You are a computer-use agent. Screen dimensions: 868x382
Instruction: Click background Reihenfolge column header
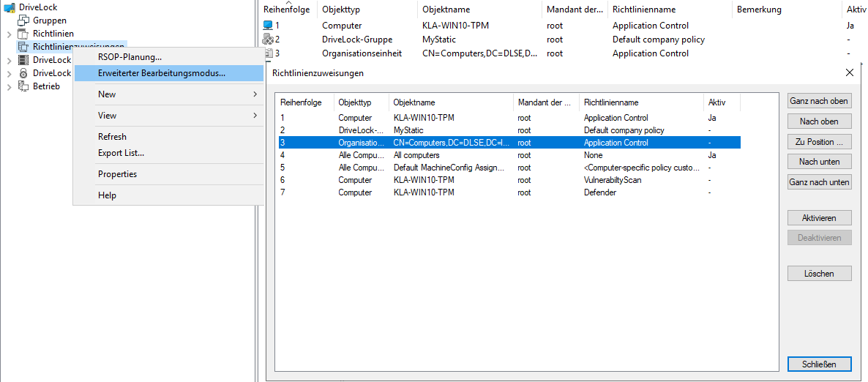pos(288,10)
